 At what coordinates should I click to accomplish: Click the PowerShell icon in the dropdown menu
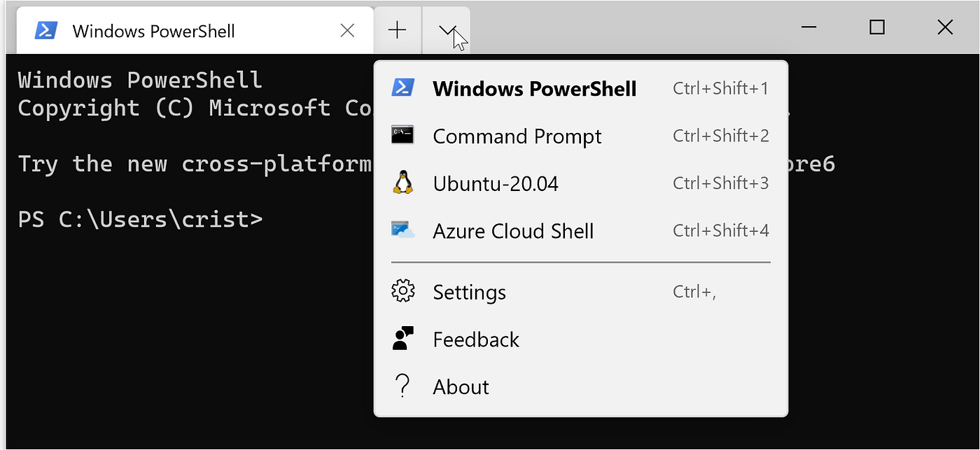coord(403,88)
